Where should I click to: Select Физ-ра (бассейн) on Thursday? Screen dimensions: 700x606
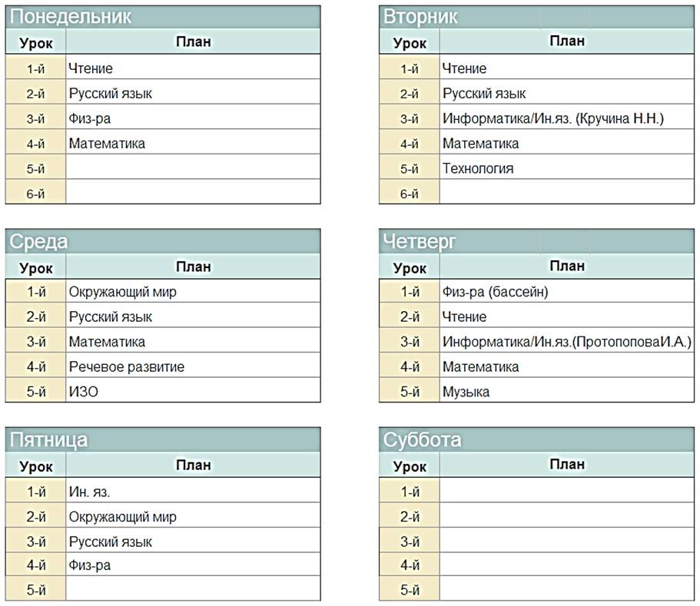point(567,291)
